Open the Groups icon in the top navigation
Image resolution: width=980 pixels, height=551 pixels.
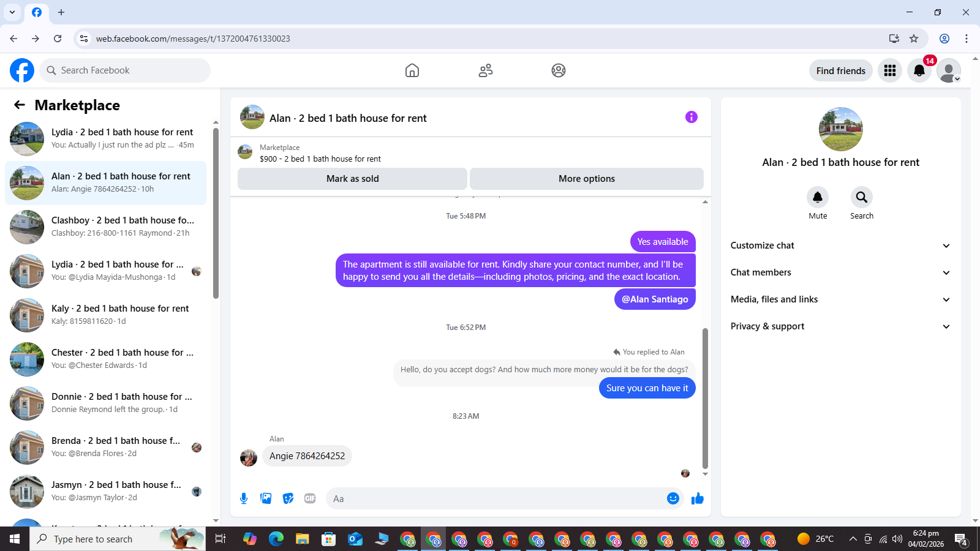click(x=559, y=70)
